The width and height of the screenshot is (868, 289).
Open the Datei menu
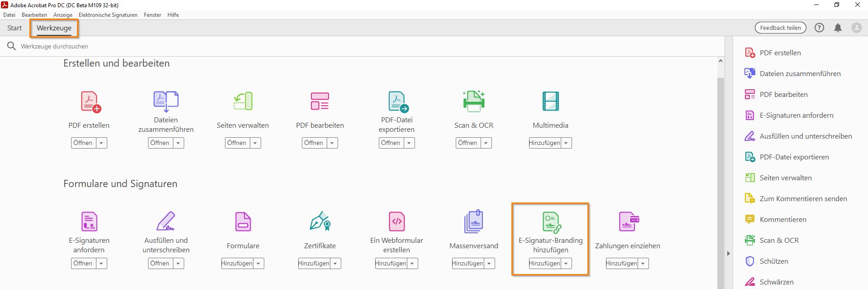pyautogui.click(x=9, y=15)
